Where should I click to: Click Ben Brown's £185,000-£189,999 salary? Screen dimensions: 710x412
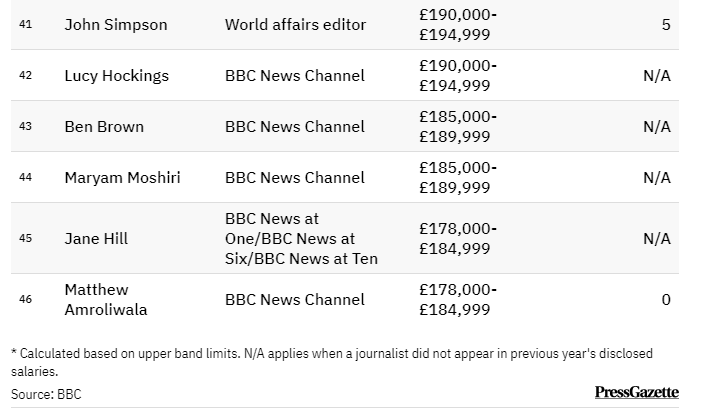(457, 127)
